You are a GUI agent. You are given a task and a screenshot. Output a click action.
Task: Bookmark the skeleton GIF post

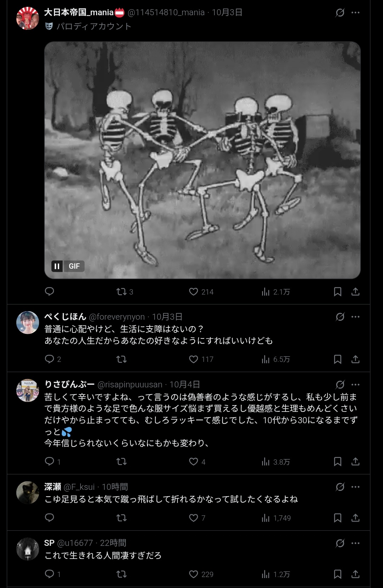[x=338, y=292]
